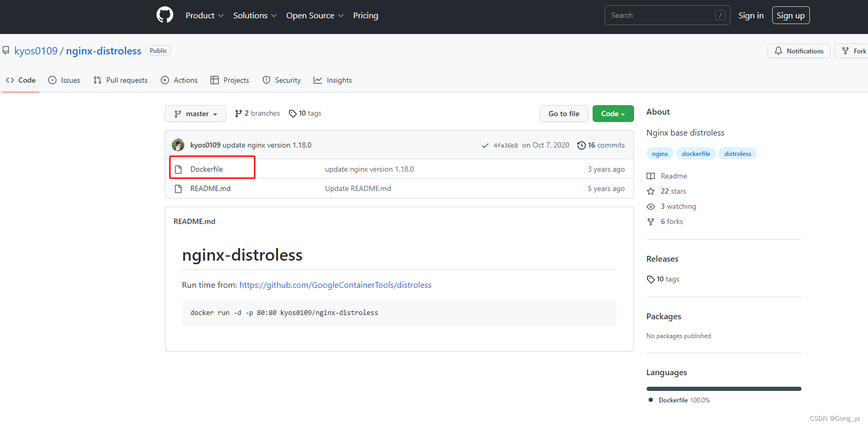Screen dimensions: 868x427
Task: Open the Releases heading link
Action: pyautogui.click(x=662, y=259)
